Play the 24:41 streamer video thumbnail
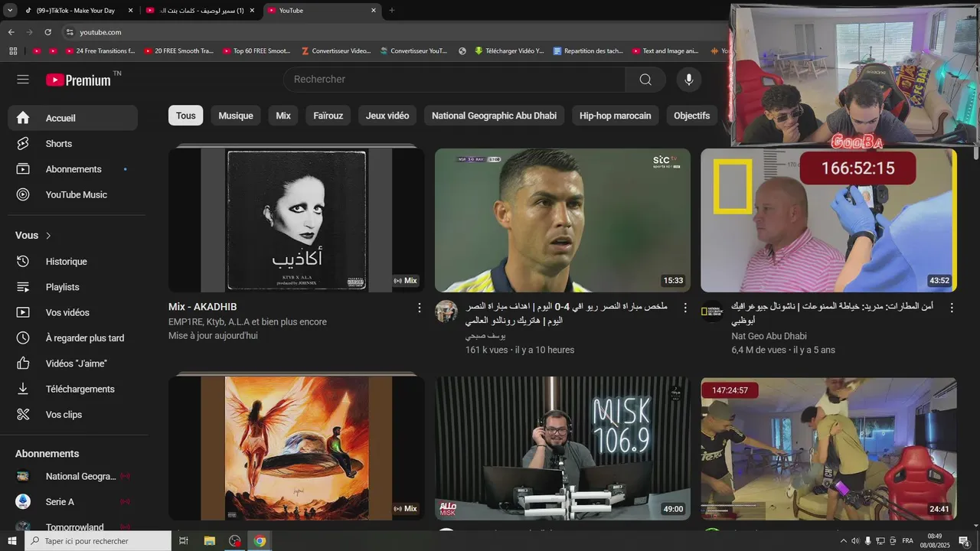The image size is (980, 551). pyautogui.click(x=828, y=448)
